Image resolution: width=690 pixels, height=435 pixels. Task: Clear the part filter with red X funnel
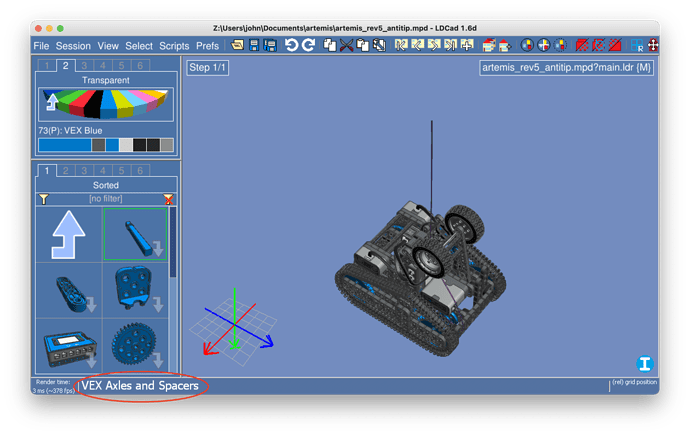pyautogui.click(x=169, y=199)
